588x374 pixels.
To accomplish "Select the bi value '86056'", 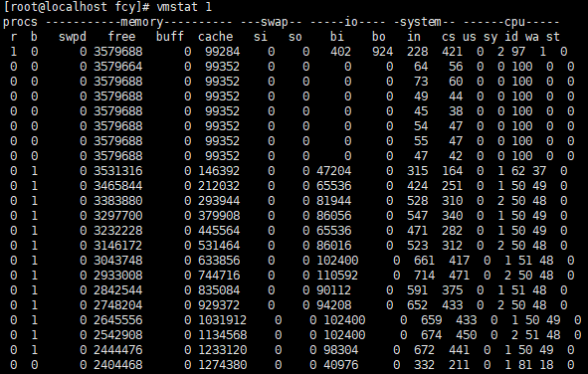I will pyautogui.click(x=333, y=216).
